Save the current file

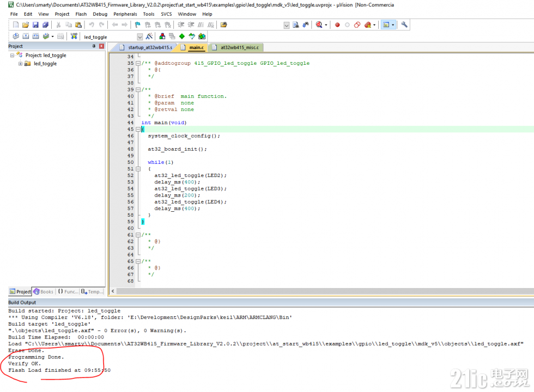35,25
